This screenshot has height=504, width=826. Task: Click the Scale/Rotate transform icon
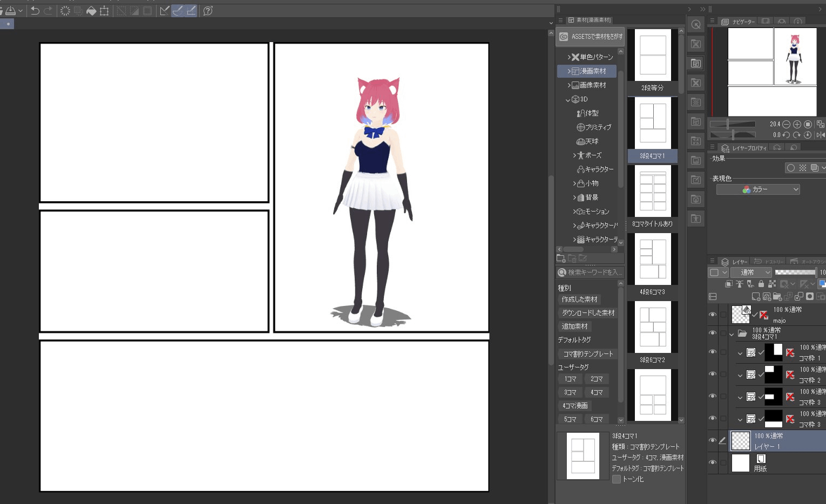coord(104,11)
